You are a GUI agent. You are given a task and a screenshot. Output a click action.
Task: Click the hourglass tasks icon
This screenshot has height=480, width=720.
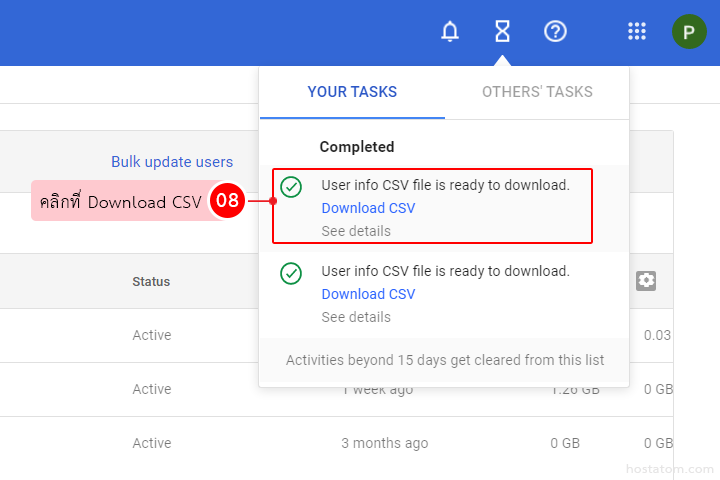point(502,32)
